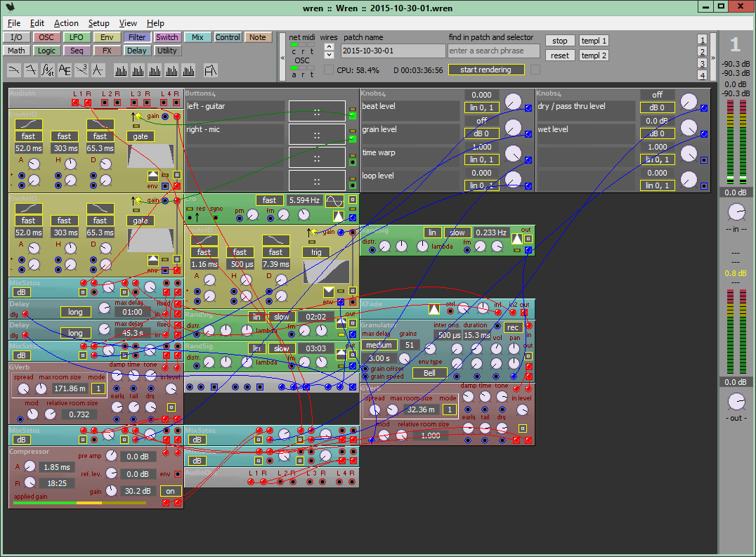Open the File menu
Screen dimensions: 756x557
[x=14, y=23]
